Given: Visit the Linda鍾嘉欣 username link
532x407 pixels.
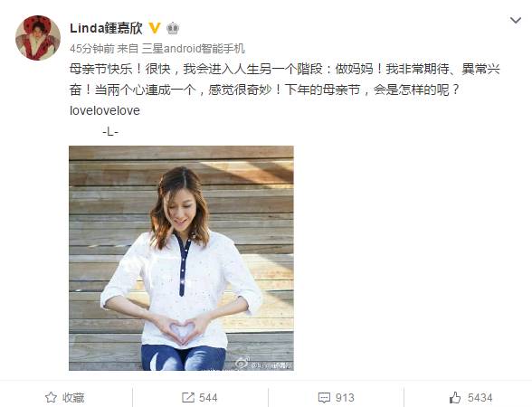Looking at the screenshot, I should click(x=106, y=29).
